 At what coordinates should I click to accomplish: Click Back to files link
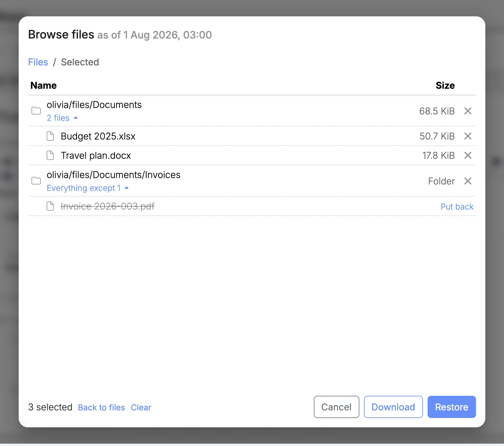[x=101, y=407]
